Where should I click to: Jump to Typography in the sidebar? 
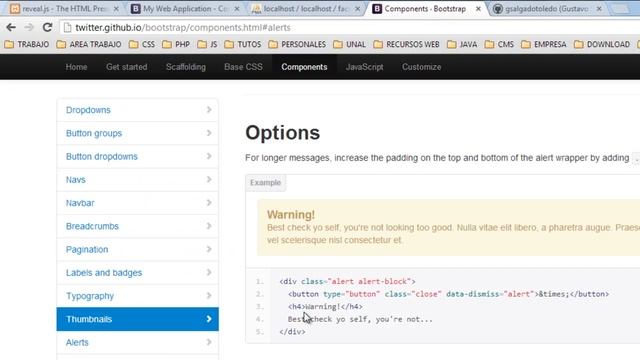138,296
